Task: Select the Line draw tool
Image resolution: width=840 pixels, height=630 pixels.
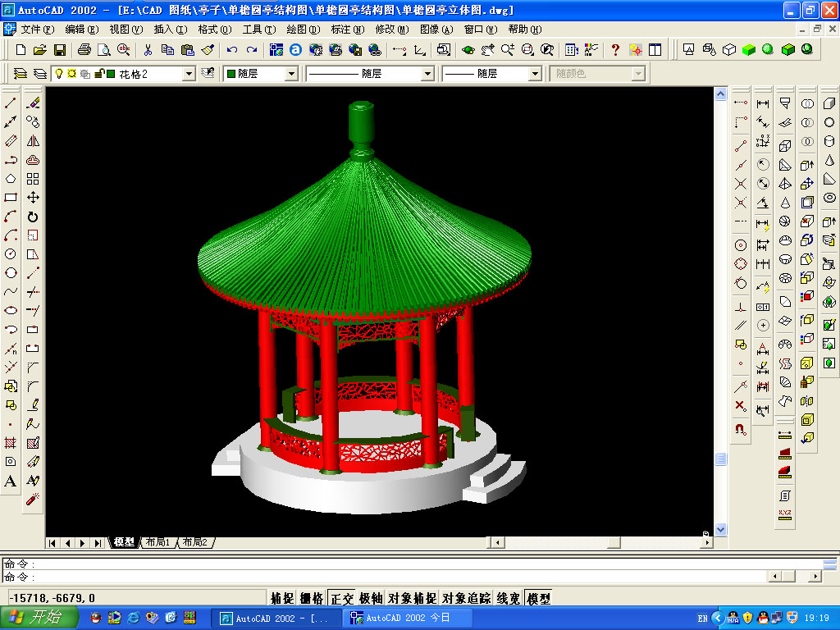Action: (11, 103)
